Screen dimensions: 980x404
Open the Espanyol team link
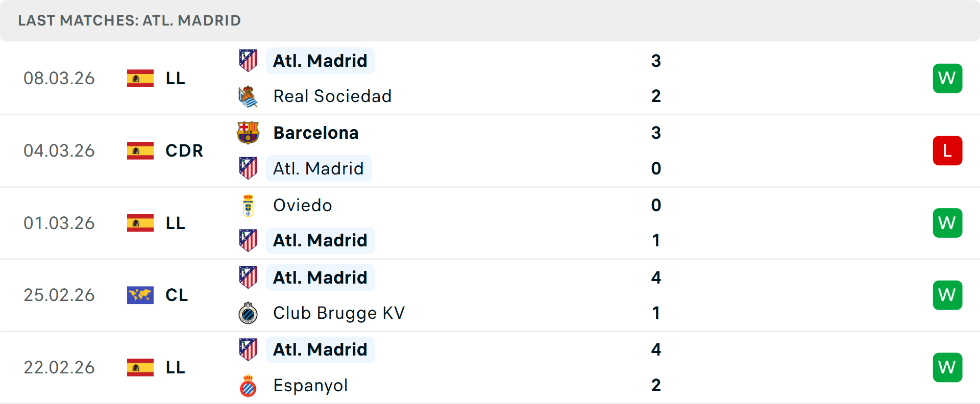(x=310, y=386)
